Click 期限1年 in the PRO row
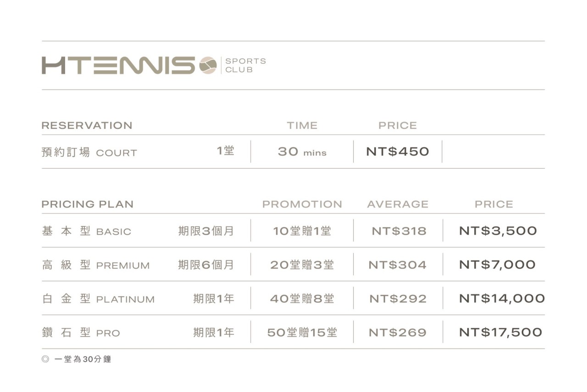 pyautogui.click(x=214, y=332)
